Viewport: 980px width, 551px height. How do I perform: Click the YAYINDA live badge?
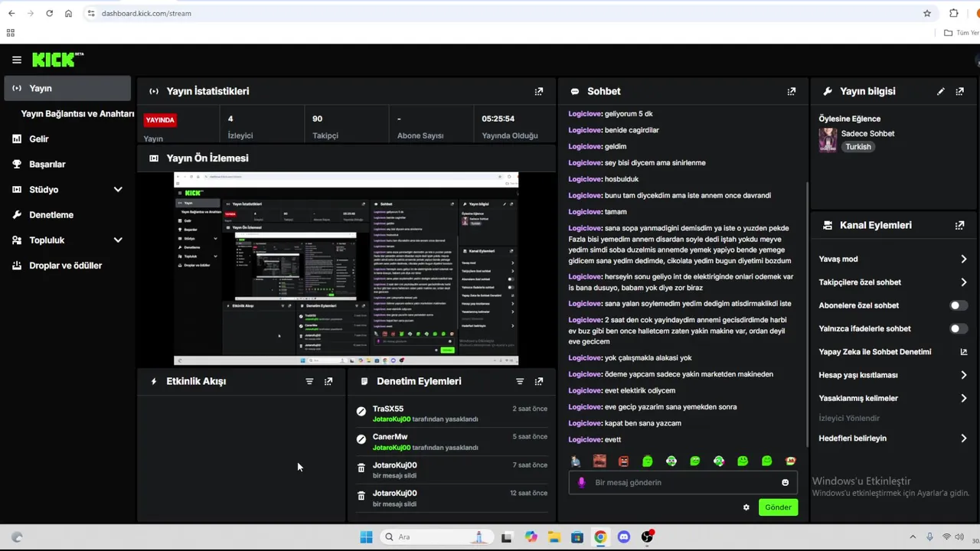pos(160,119)
